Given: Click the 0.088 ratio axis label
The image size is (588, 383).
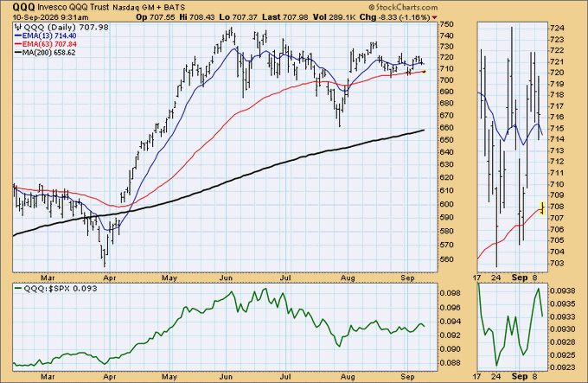Looking at the screenshot, I should click(x=451, y=363).
